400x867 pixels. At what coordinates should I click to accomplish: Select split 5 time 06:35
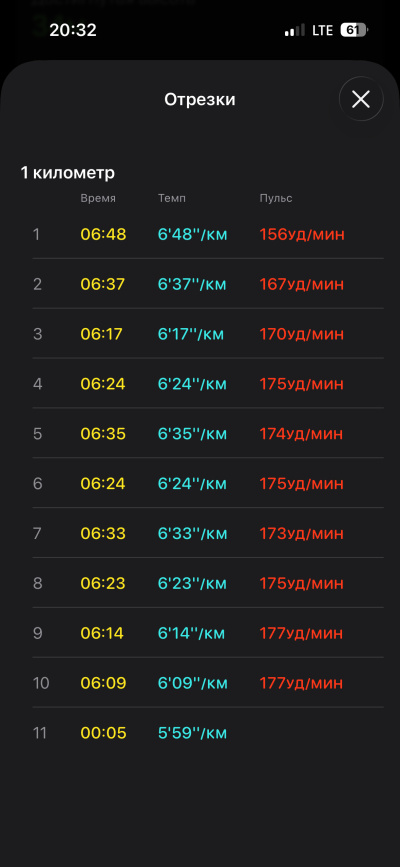[x=103, y=434]
